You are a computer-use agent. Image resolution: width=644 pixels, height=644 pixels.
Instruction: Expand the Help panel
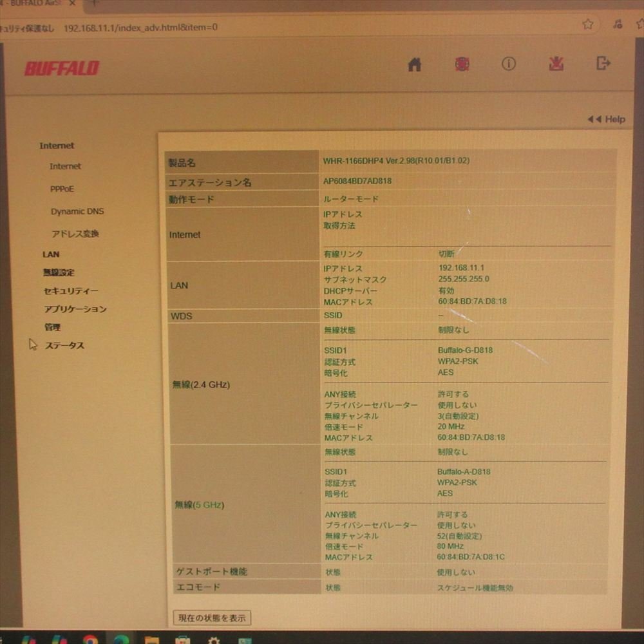[x=606, y=119]
